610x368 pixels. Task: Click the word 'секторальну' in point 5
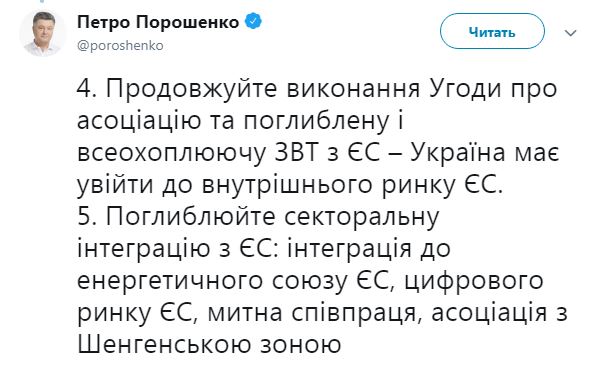tap(362, 218)
